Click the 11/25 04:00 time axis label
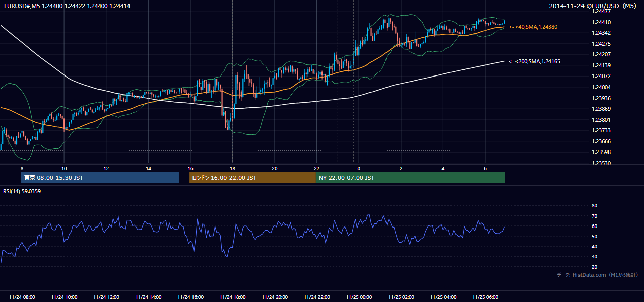Image resolution: width=644 pixels, height=302 pixels. coord(443,297)
